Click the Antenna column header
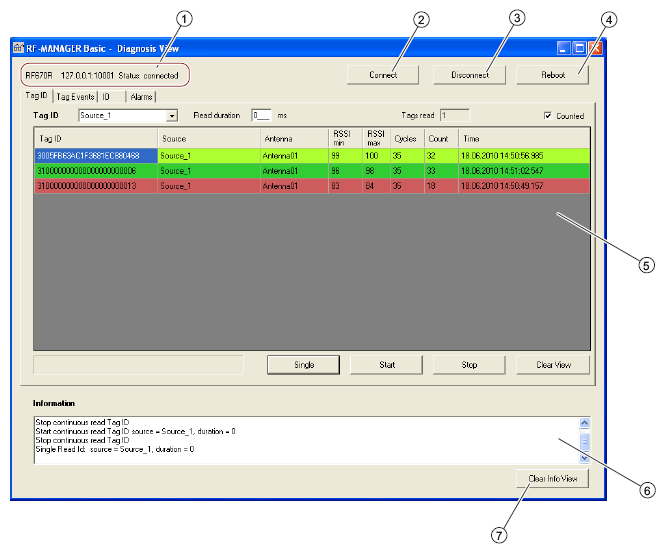 [294, 139]
